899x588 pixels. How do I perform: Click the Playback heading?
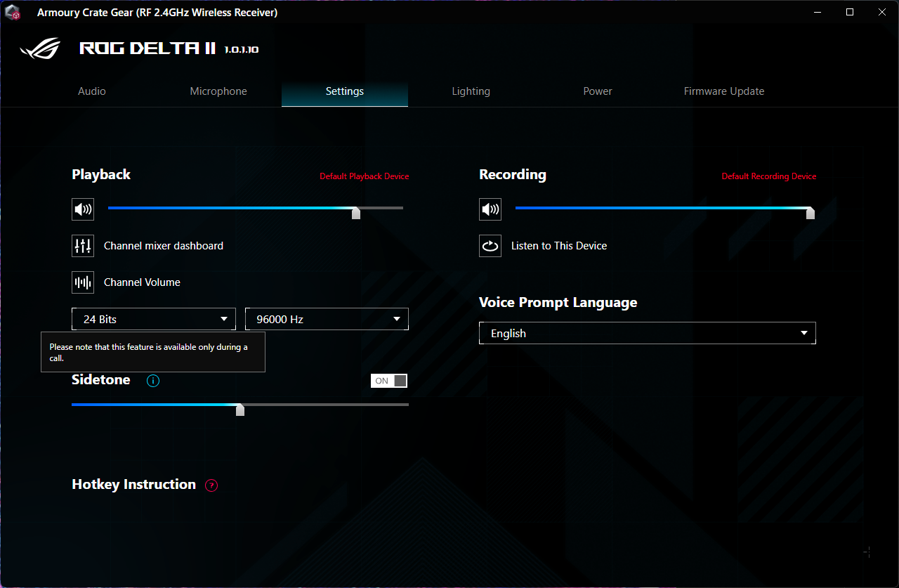[x=101, y=174]
